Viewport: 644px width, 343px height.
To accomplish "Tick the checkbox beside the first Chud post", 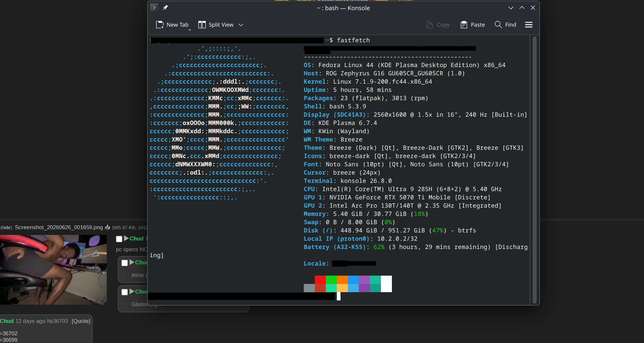I will click(119, 239).
